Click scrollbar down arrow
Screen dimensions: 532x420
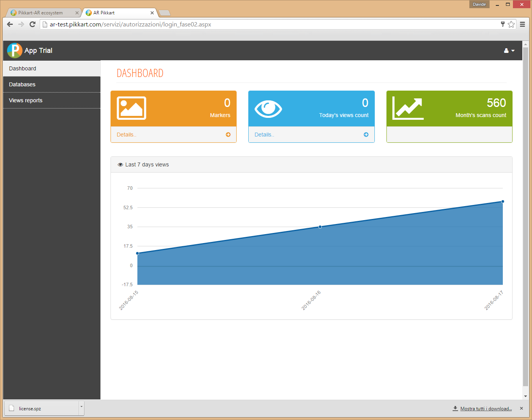point(525,396)
